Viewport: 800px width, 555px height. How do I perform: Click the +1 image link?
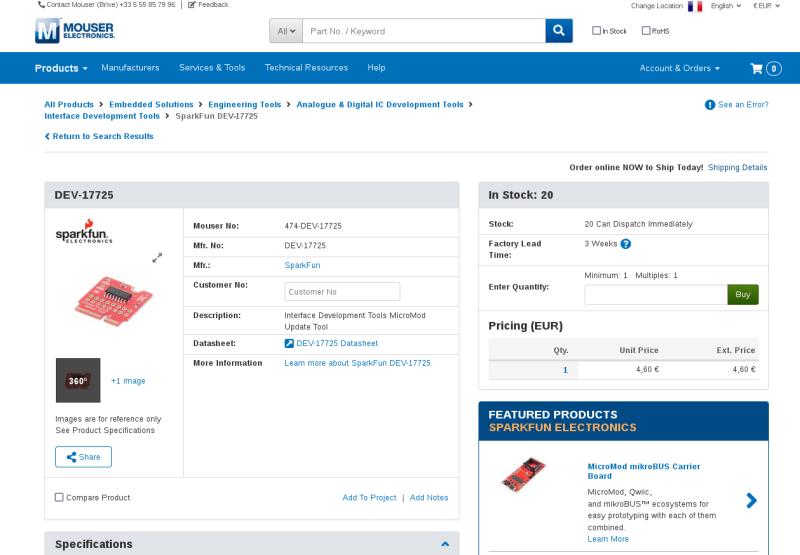[x=128, y=381]
